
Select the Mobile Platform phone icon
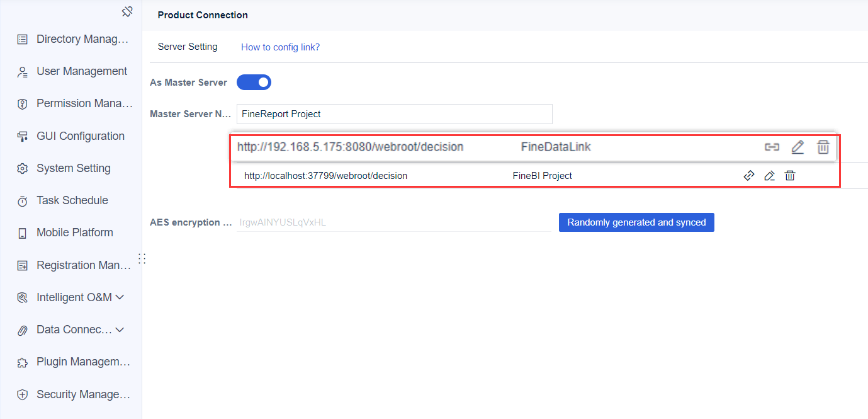point(22,232)
